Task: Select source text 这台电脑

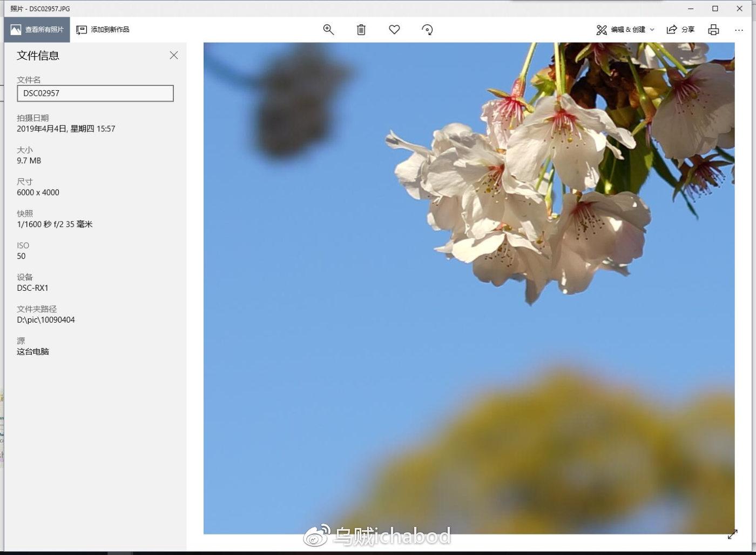Action: click(33, 352)
